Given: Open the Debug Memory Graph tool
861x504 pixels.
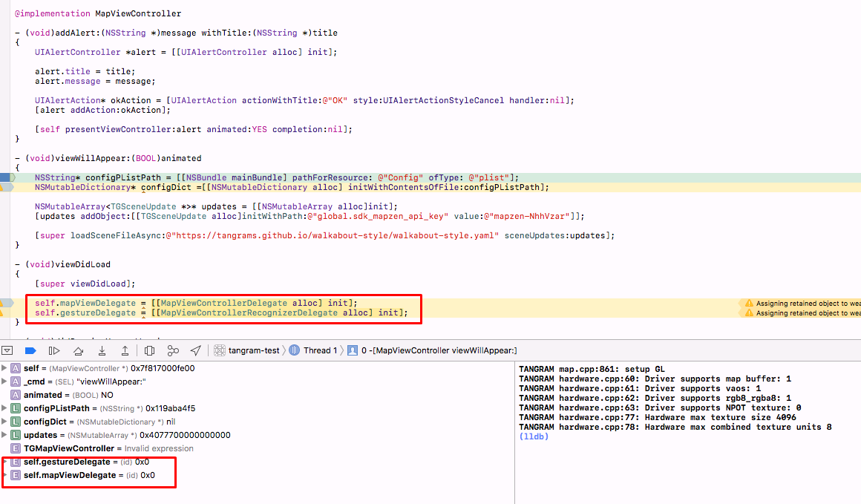Looking at the screenshot, I should (x=172, y=350).
